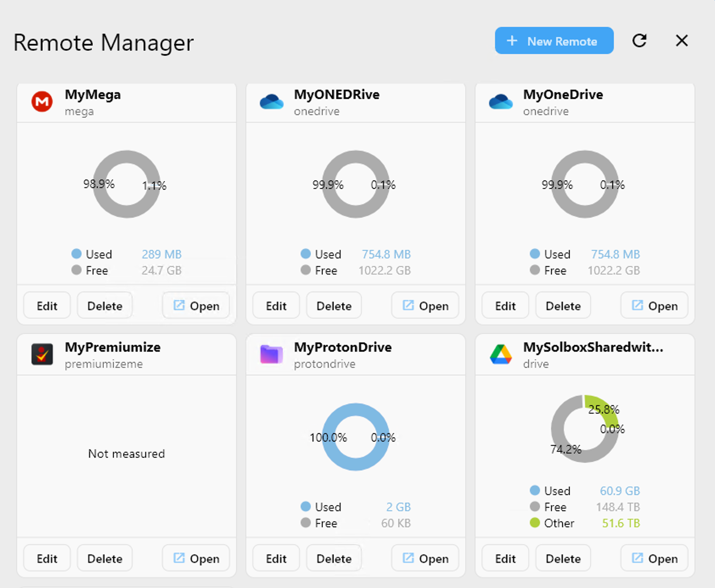Click the OneDrive icon on MyONEDRive card
Screen dimensions: 715x588
point(271,101)
